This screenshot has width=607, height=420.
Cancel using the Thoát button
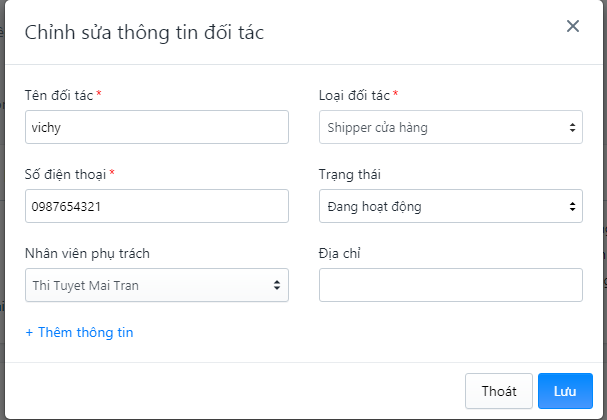pyautogui.click(x=499, y=391)
